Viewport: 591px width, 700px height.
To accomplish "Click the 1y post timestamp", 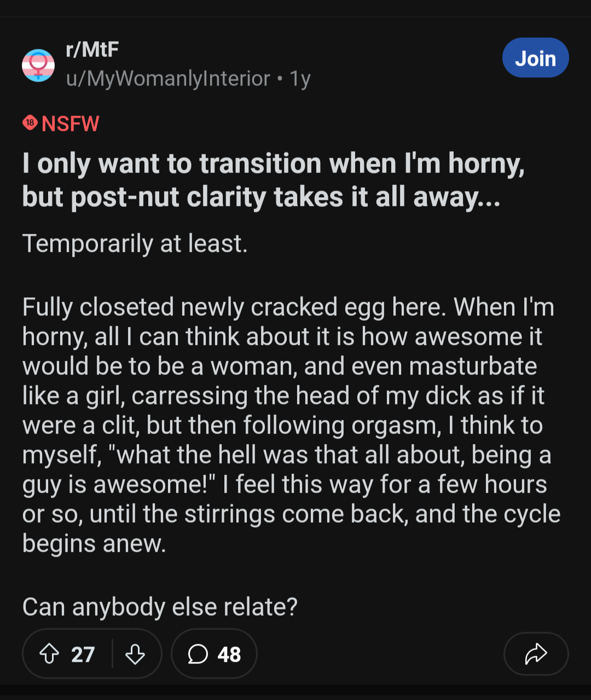I will click(300, 79).
